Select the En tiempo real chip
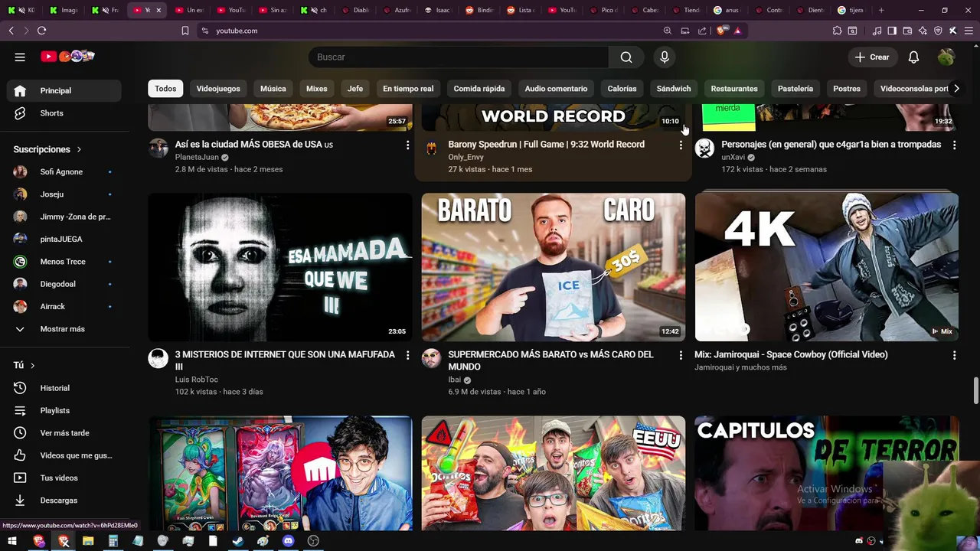980x551 pixels. coord(408,89)
